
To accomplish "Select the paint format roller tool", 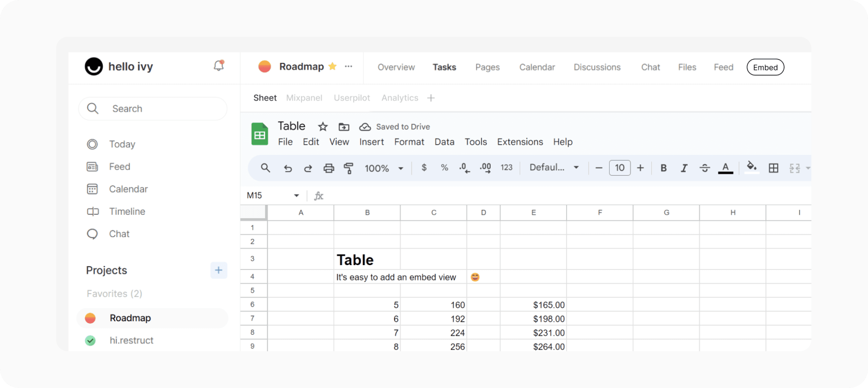I will (x=348, y=168).
